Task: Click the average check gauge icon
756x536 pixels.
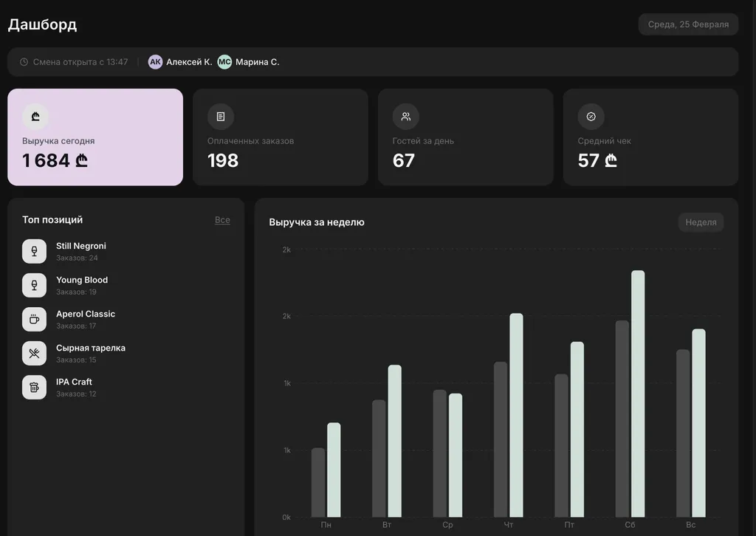Action: coord(591,117)
